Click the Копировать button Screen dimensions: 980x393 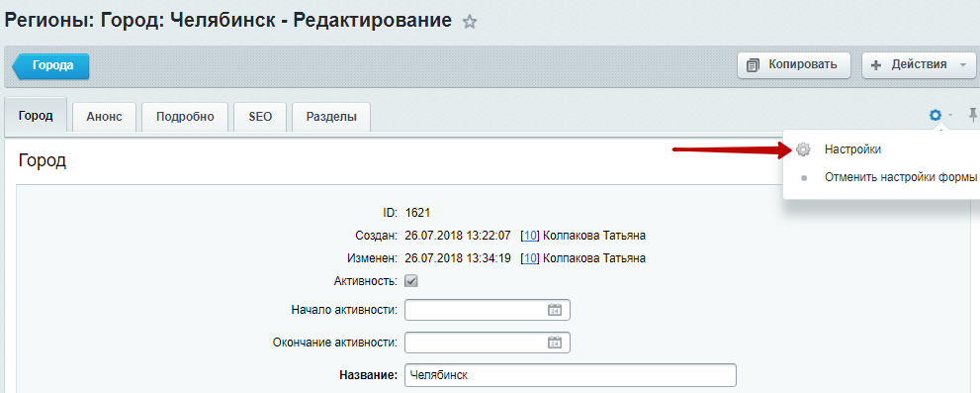tap(794, 65)
